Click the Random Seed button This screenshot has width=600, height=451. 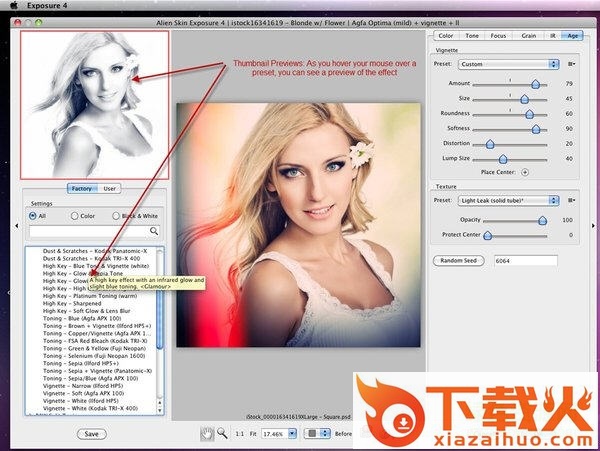click(458, 261)
